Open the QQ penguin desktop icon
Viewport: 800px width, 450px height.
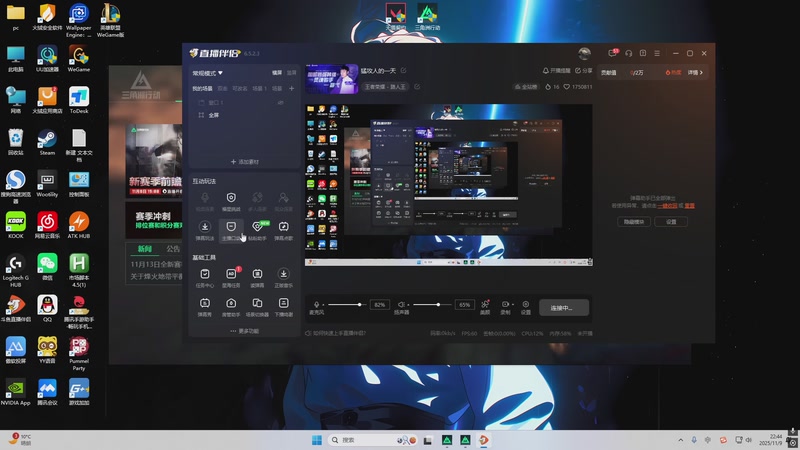[x=47, y=309]
